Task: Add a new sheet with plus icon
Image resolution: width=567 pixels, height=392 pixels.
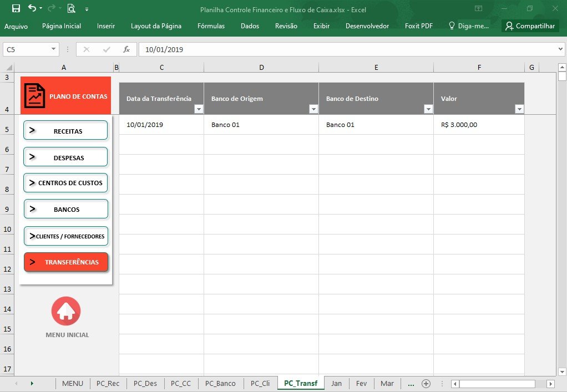Action: click(426, 384)
